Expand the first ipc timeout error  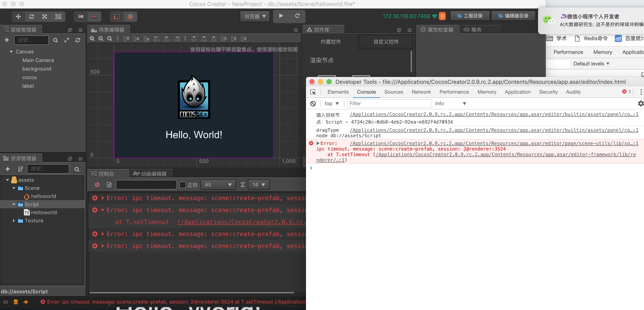tap(103, 198)
